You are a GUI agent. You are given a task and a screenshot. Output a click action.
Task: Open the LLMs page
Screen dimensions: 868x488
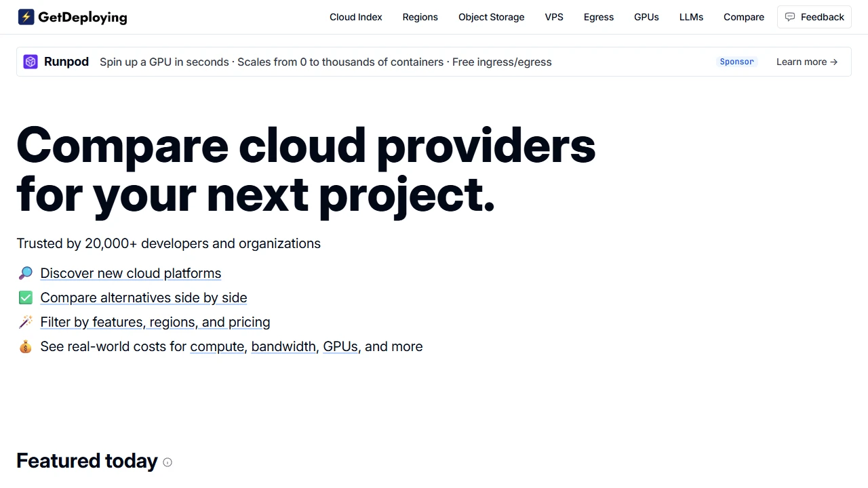click(691, 17)
